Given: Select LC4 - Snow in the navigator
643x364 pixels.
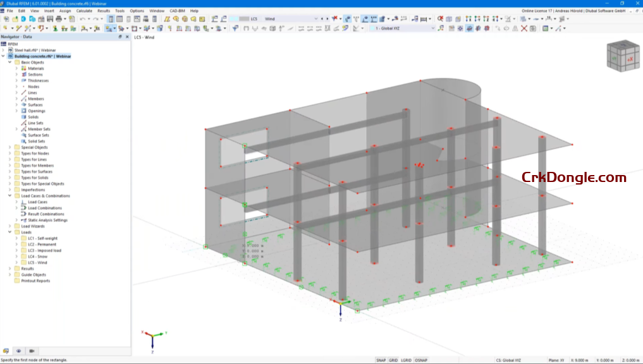Looking at the screenshot, I should click(38, 256).
